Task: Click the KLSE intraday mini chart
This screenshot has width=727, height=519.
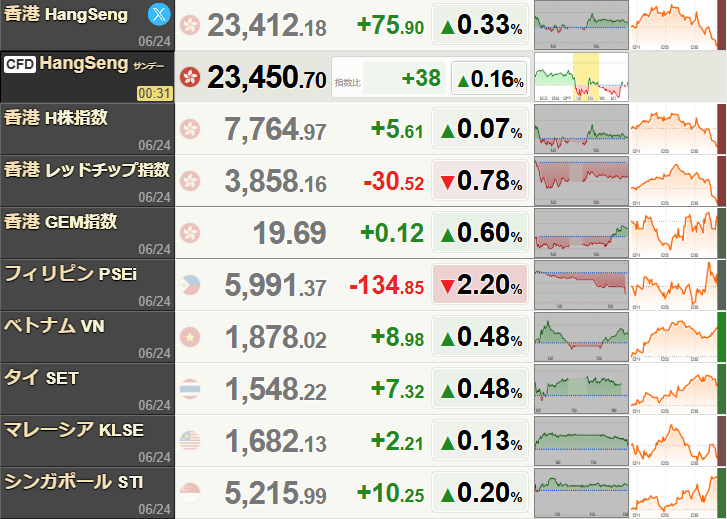Action: (581, 441)
